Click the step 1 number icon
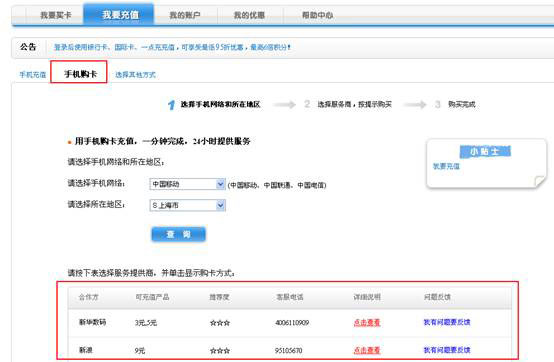Viewport: 554px width, 362px height. tap(171, 105)
